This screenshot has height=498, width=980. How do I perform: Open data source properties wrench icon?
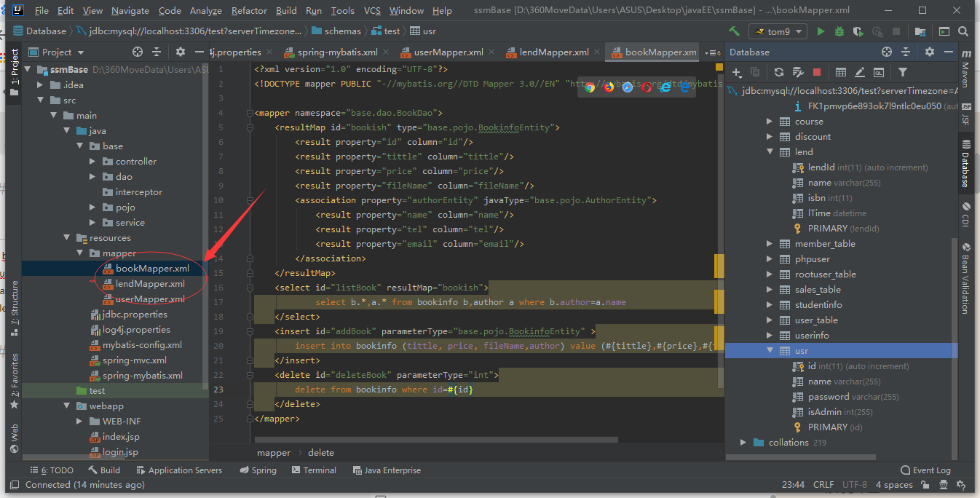click(x=797, y=72)
